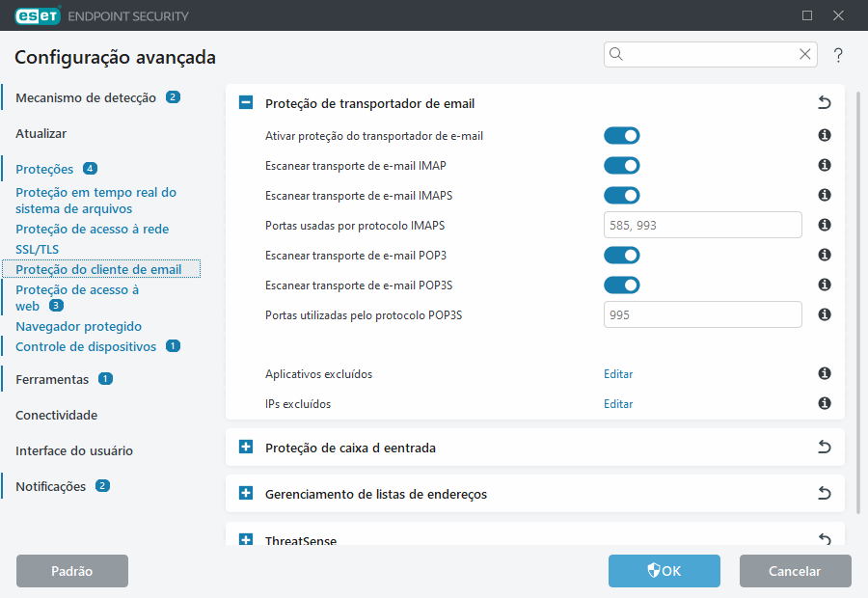The height and width of the screenshot is (598, 868).
Task: Click Editar next to Aplicativos excluídos
Action: [618, 374]
